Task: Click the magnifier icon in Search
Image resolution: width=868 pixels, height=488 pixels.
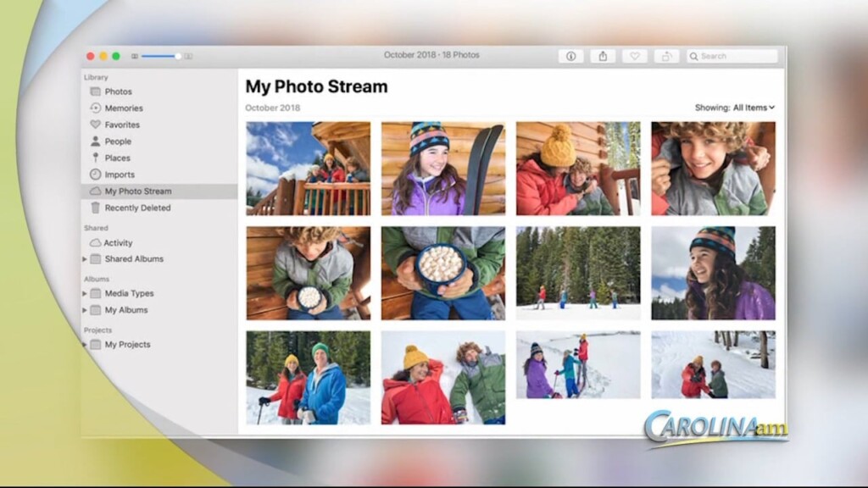Action: [x=693, y=57]
